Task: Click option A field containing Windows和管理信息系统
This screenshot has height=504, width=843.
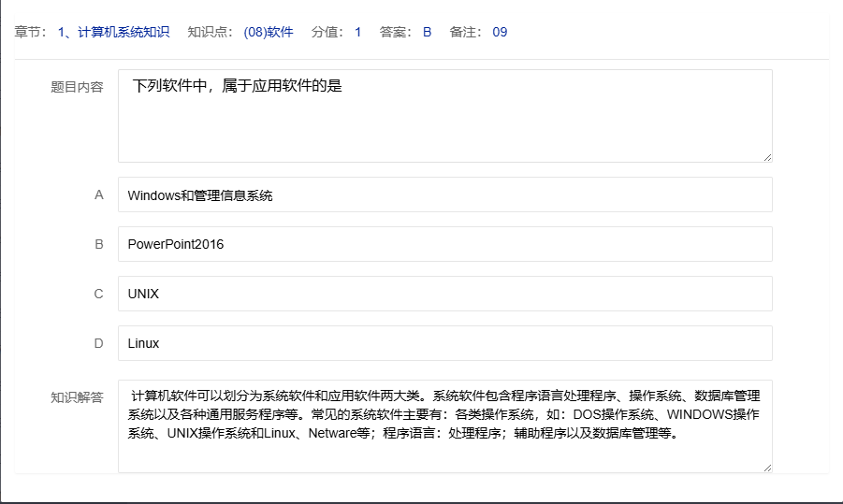Action: point(444,195)
